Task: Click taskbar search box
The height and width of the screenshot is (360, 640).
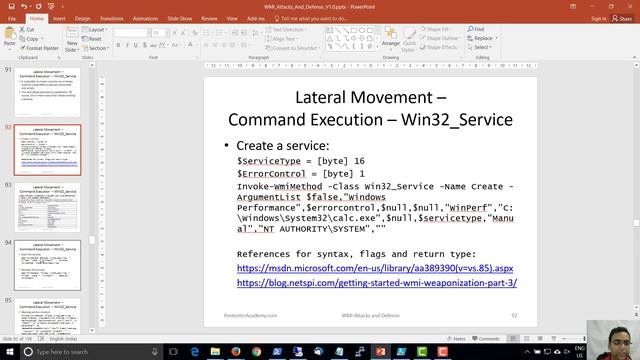Action: (x=91, y=351)
